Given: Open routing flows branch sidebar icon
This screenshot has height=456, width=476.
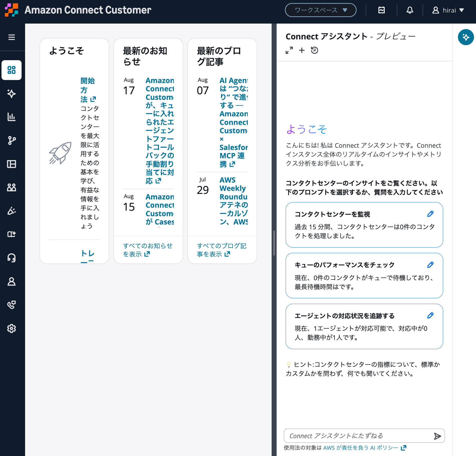Looking at the screenshot, I should (12, 140).
